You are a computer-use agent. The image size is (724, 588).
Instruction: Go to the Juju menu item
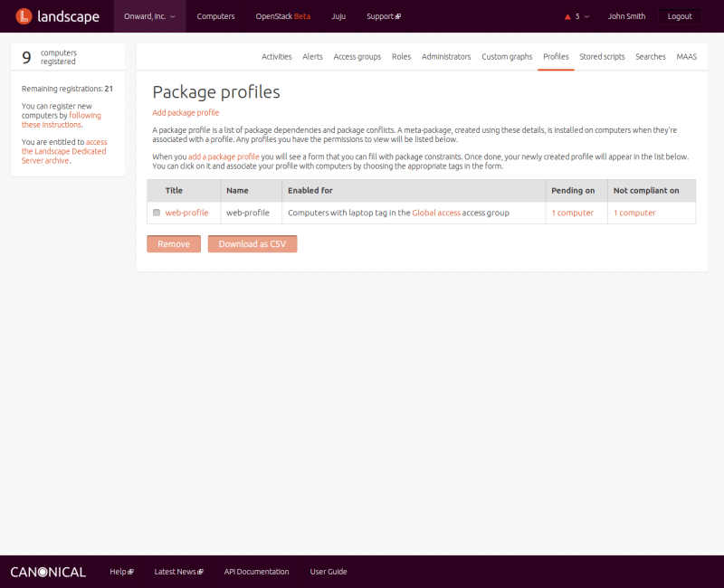click(338, 16)
